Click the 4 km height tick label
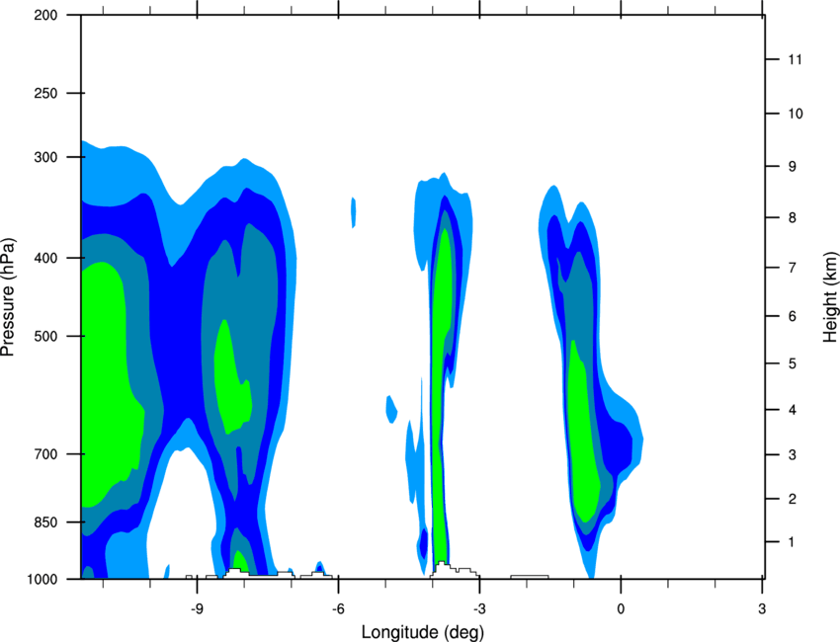The image size is (840, 642). pos(793,410)
